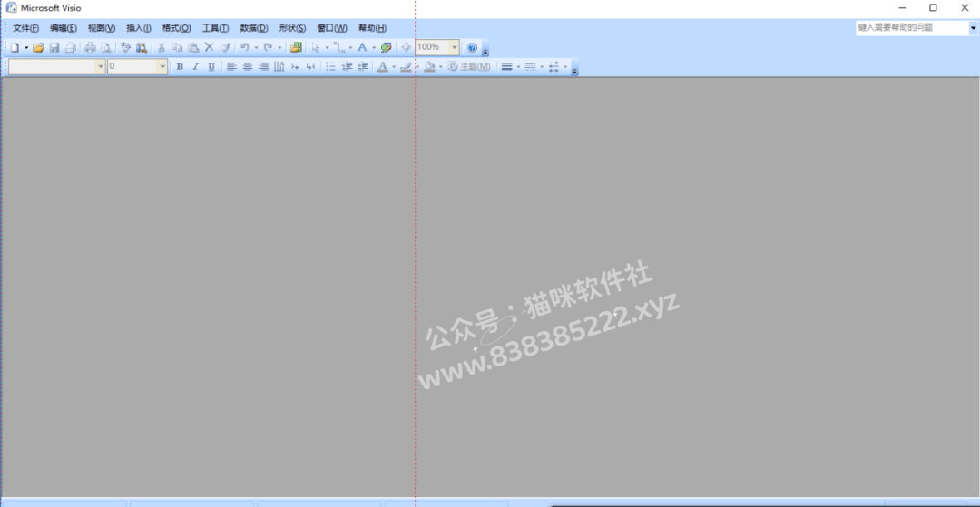Click the Redo arrow

click(267, 47)
